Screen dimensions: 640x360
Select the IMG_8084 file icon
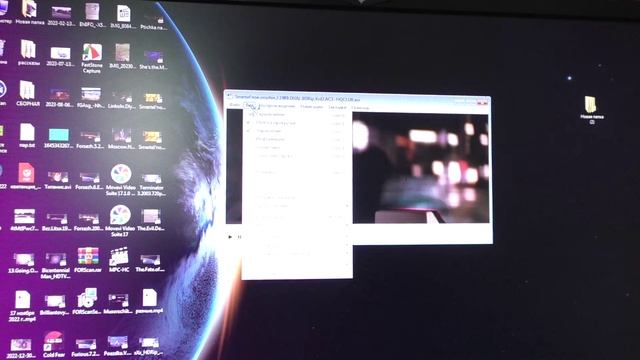(x=123, y=17)
